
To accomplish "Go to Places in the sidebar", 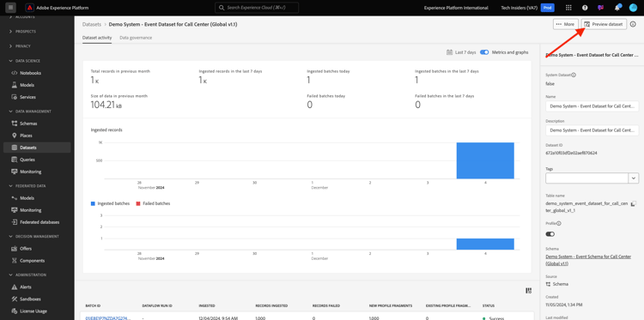I will [26, 136].
